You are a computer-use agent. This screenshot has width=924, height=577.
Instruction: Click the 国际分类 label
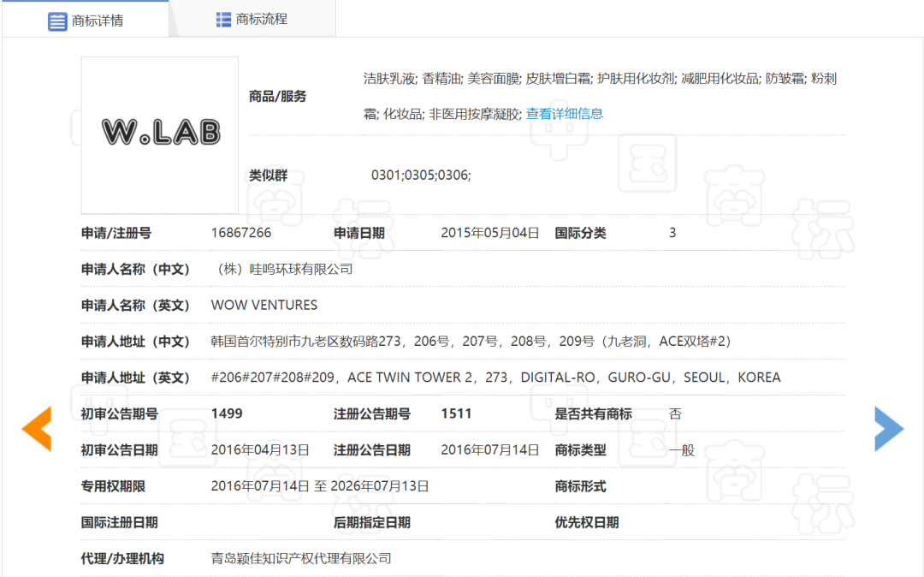coord(580,233)
